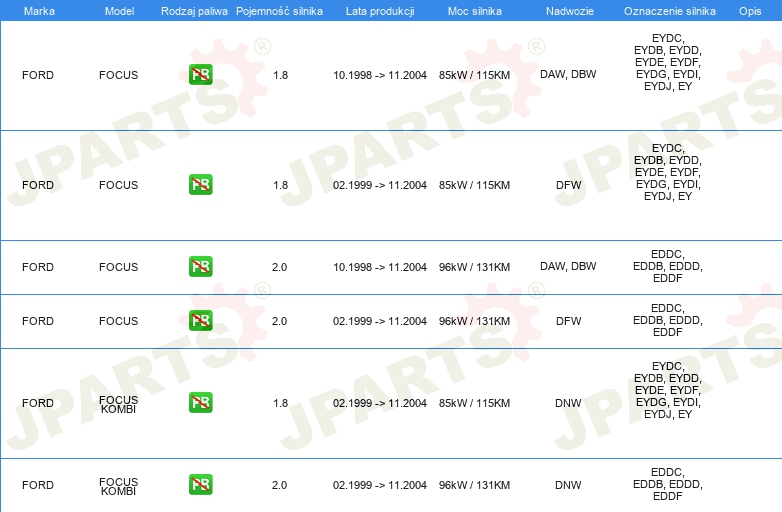Image resolution: width=782 pixels, height=512 pixels.
Task: Click 85kW / 115KM in the Focus Kombi row
Action: [x=474, y=403]
